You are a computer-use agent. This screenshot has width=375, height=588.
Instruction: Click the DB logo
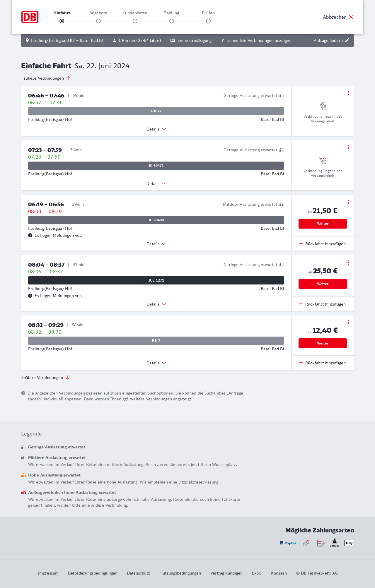[30, 17]
